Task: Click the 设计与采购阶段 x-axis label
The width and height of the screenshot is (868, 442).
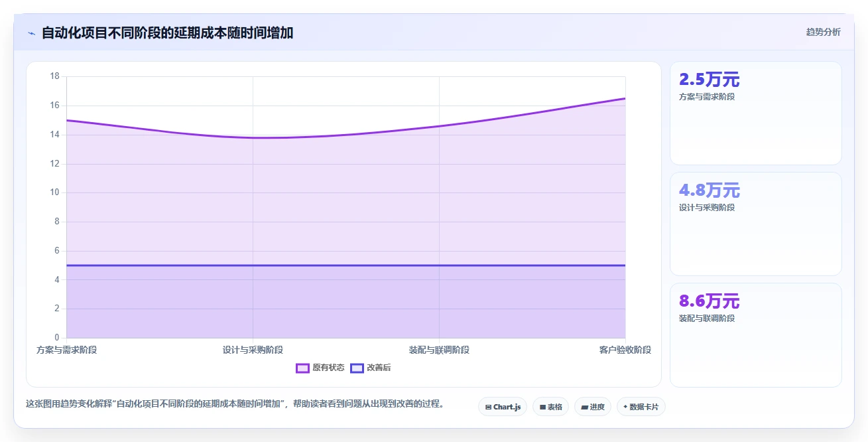Action: click(x=253, y=350)
